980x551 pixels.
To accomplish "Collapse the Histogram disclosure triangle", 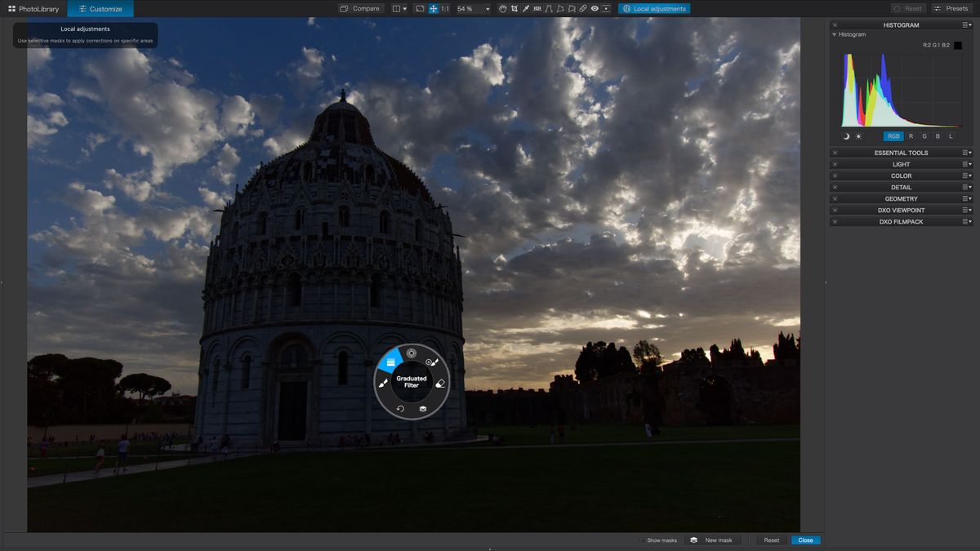I will [835, 35].
